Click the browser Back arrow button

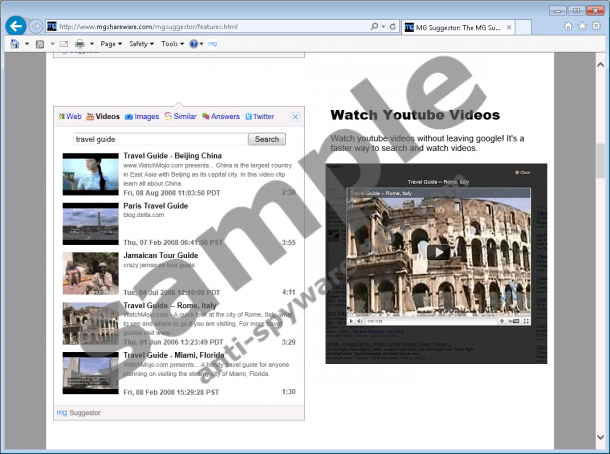coord(15,25)
